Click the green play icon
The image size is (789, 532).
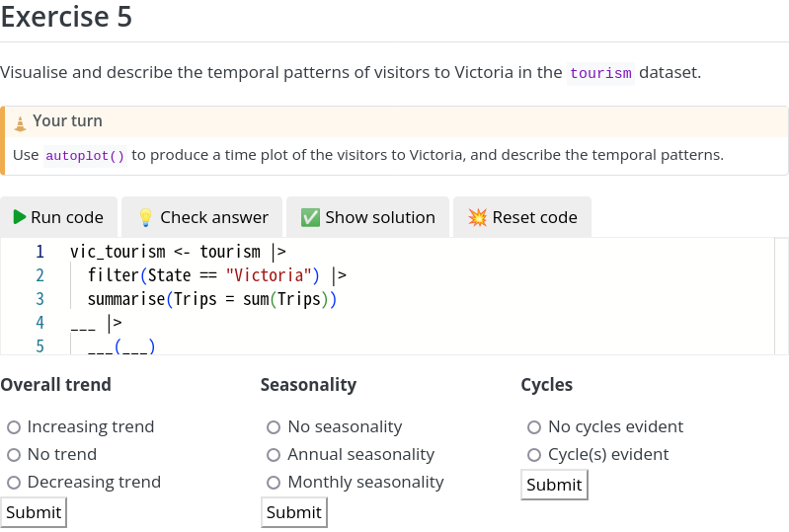20,217
